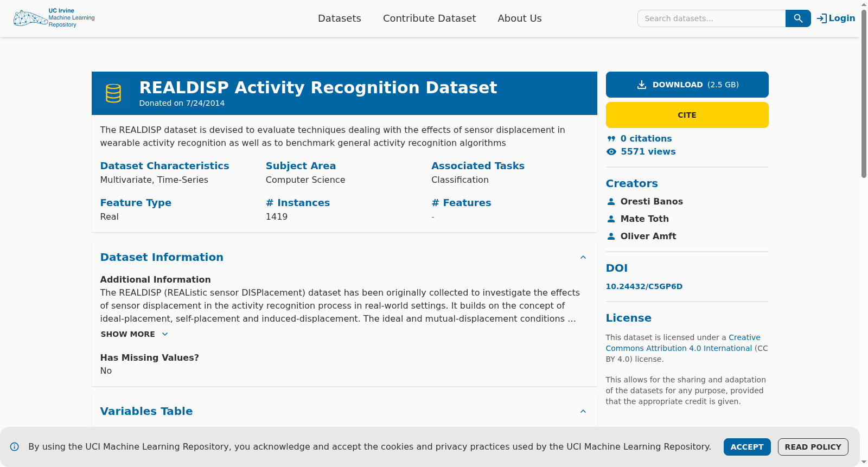The height and width of the screenshot is (467, 868).
Task: Click the quotation marks citations icon
Action: click(x=611, y=139)
